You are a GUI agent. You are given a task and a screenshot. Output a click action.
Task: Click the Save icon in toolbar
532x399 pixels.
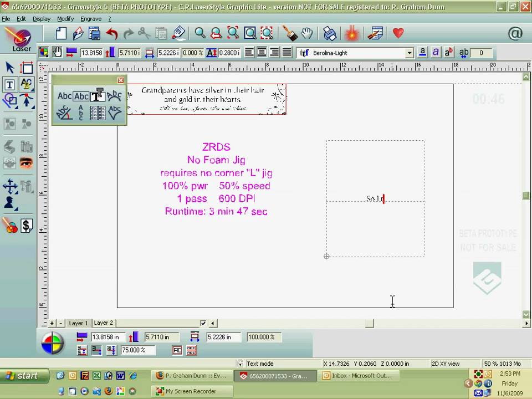pyautogui.click(x=94, y=34)
